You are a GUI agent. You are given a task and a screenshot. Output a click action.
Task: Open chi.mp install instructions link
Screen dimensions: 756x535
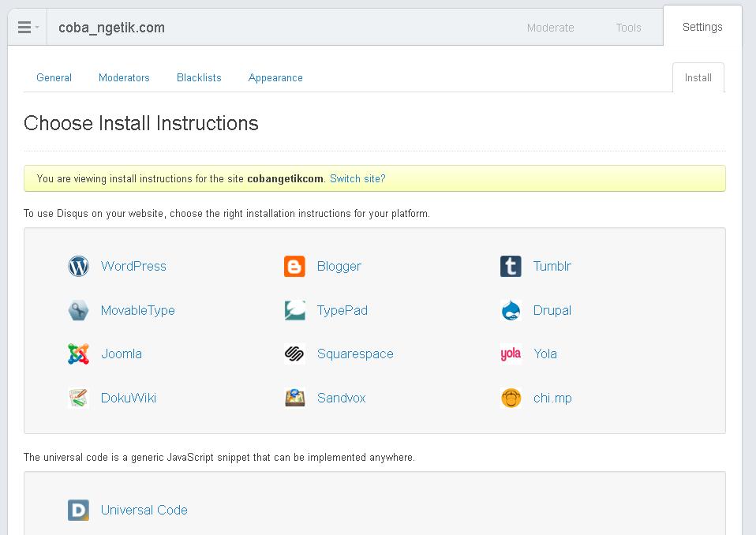click(552, 398)
